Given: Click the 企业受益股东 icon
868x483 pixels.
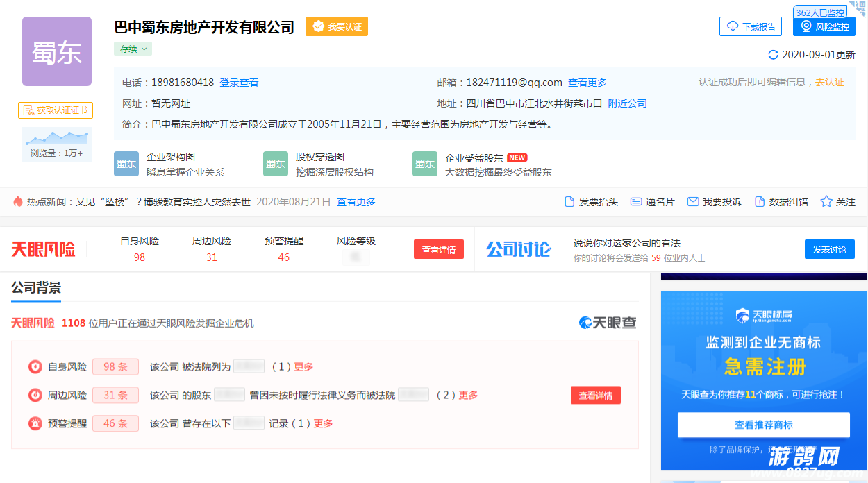Looking at the screenshot, I should (x=425, y=164).
